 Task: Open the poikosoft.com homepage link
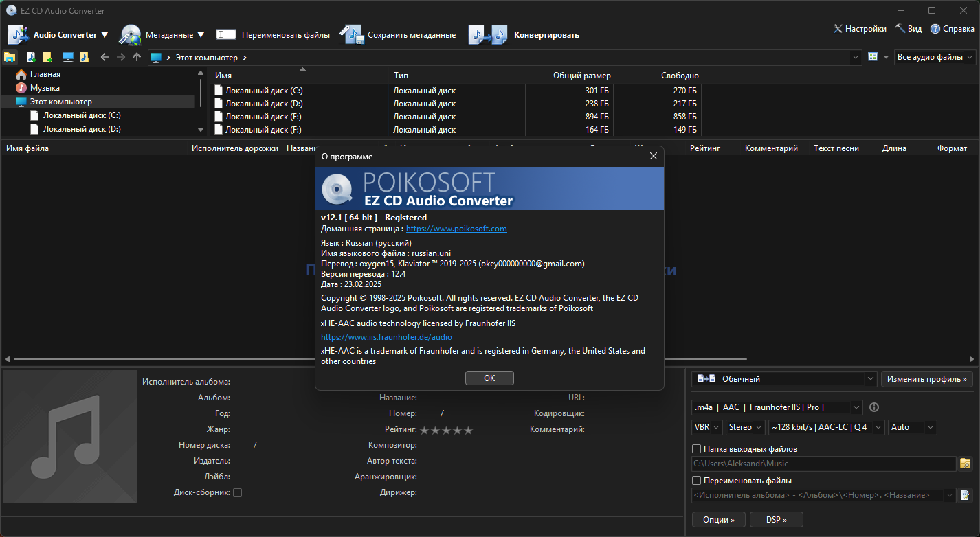[456, 229]
